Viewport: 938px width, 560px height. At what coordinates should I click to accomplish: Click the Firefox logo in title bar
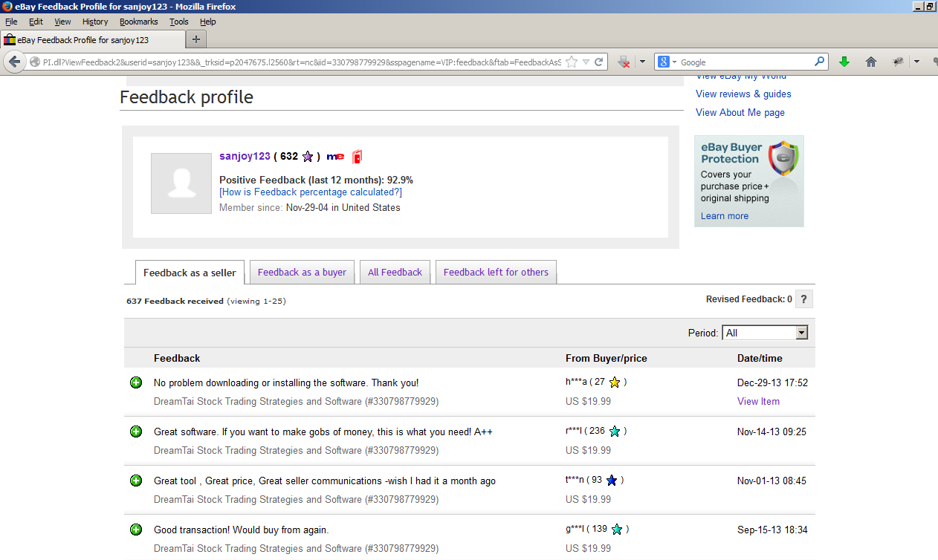coord(7,7)
